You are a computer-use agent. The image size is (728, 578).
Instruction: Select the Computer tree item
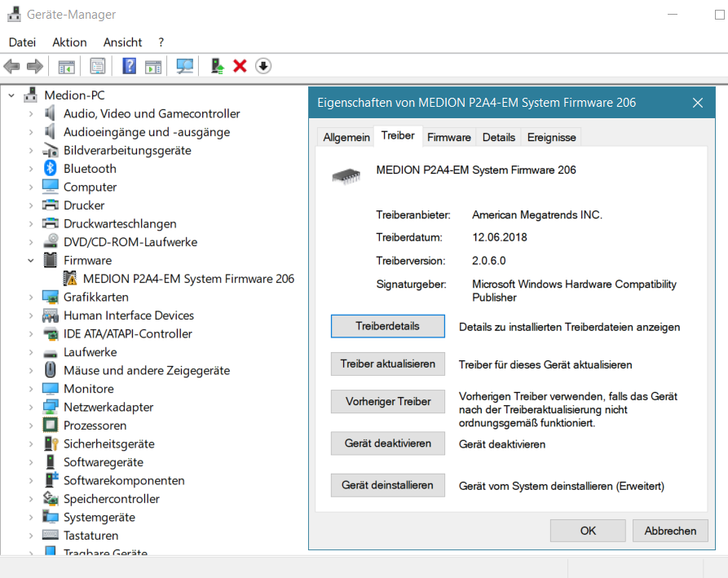pos(90,187)
